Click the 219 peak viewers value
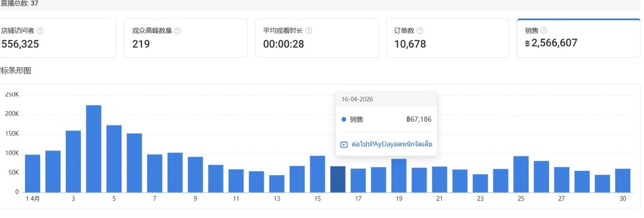 coord(141,44)
